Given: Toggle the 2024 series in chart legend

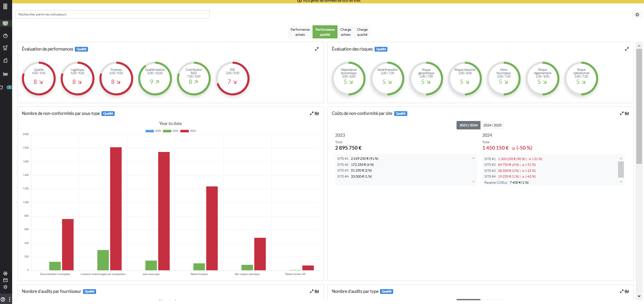Looking at the screenshot, I should 171,131.
